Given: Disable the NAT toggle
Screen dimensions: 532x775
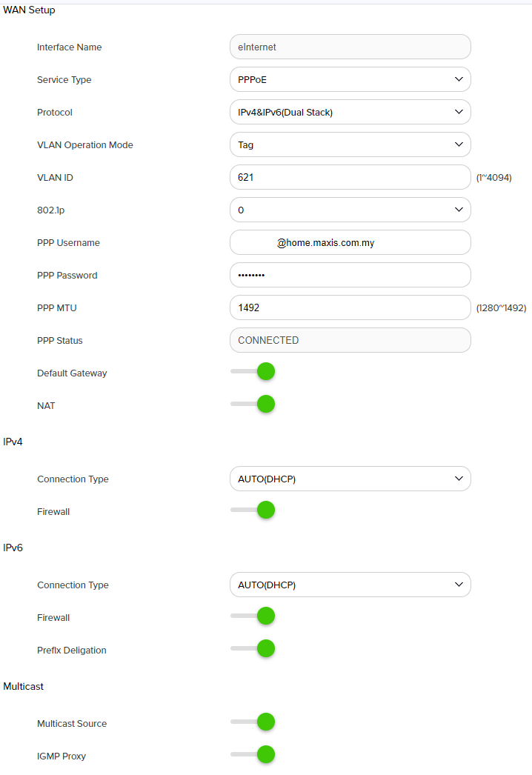Looking at the screenshot, I should point(253,405).
